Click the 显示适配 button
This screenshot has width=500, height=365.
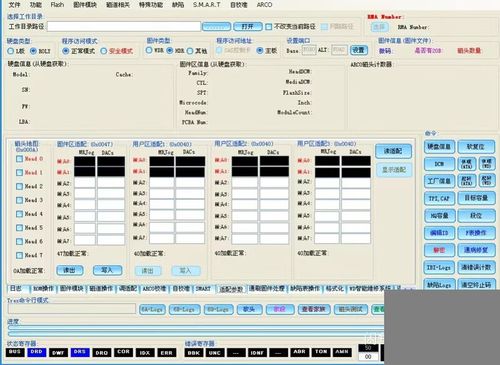(x=394, y=170)
